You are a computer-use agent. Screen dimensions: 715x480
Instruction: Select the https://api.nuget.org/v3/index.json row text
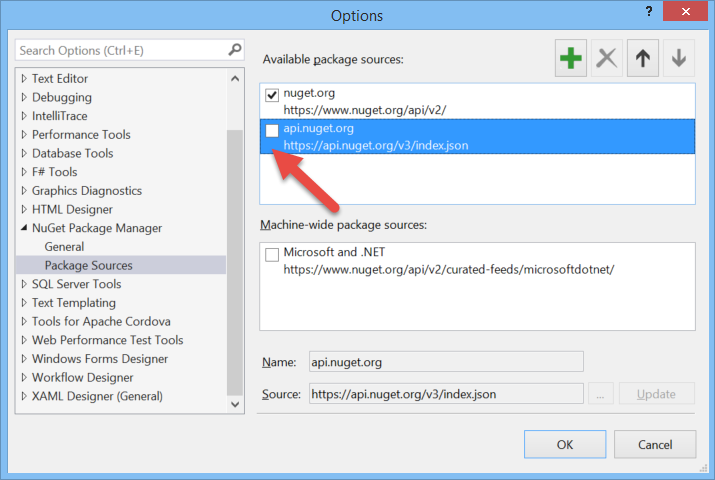[x=376, y=145]
